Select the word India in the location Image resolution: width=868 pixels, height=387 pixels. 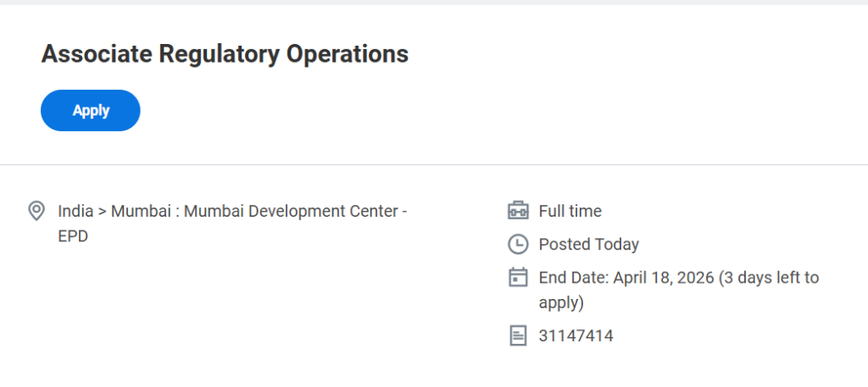(x=77, y=211)
